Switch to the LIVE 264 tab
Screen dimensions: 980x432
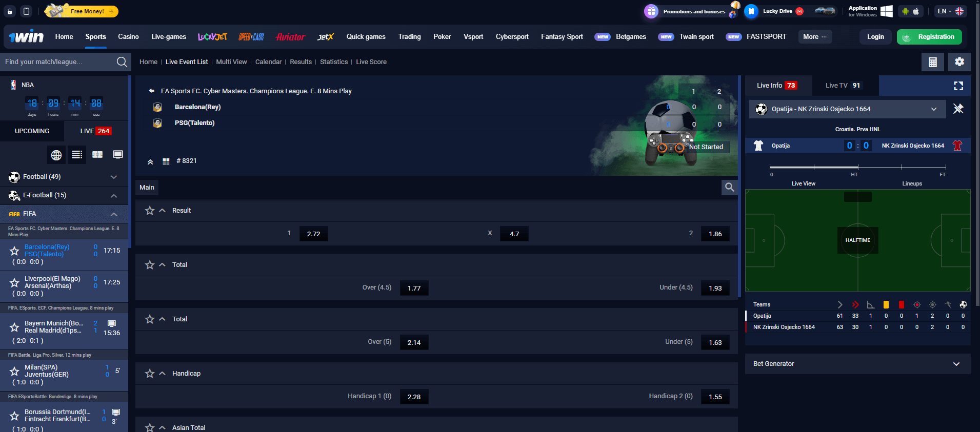[96, 131]
